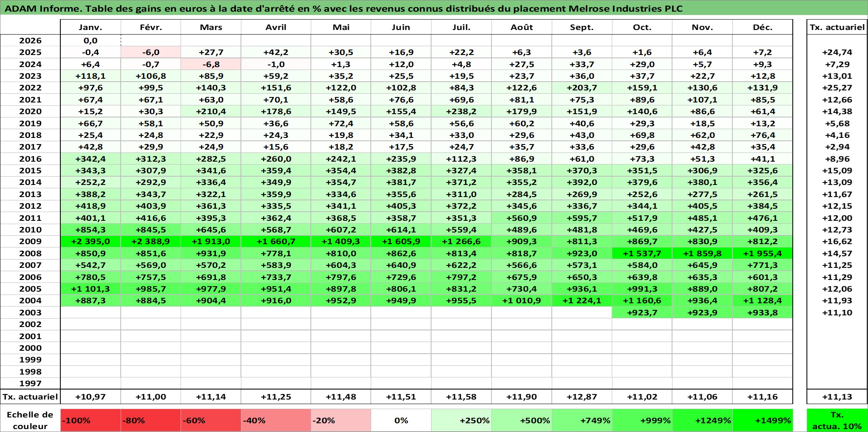Select the +1 224,1 cell in September 2004
Screen dimensions: 868x432
[x=582, y=300]
